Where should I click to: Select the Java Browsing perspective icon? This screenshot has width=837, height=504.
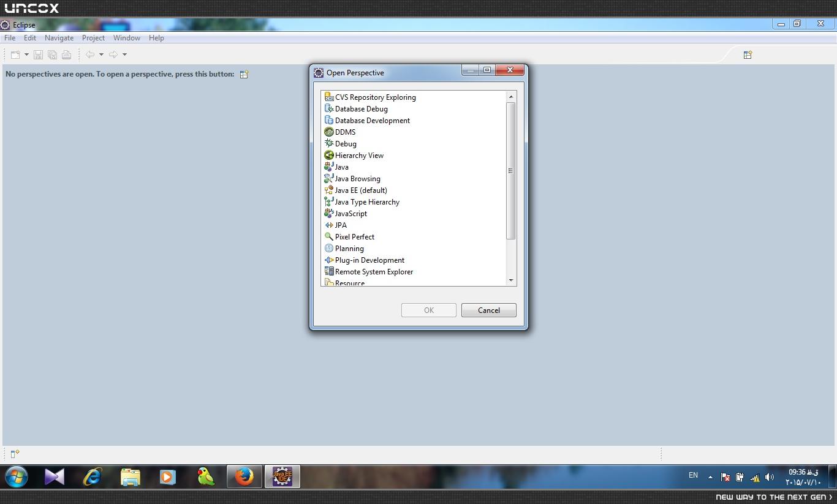tap(329, 178)
